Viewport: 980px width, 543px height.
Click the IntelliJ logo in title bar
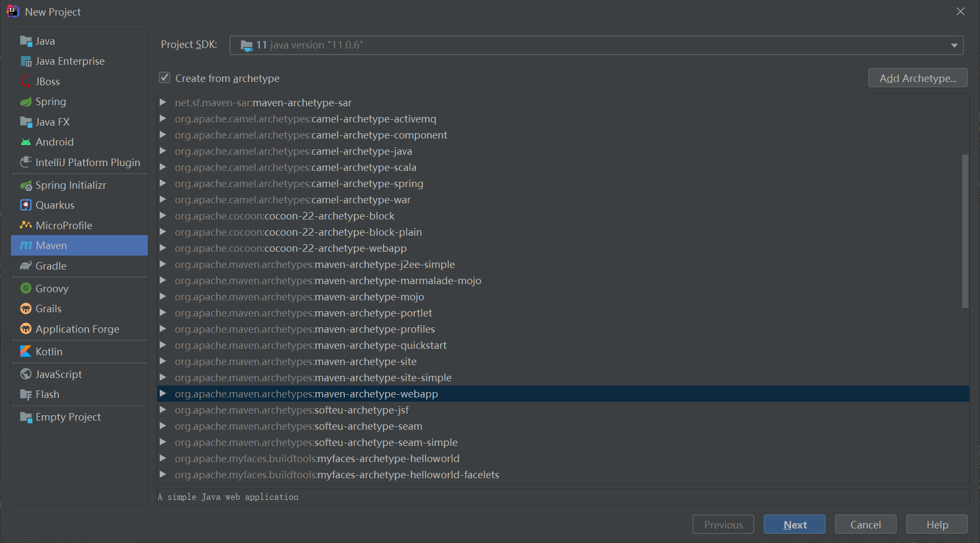tap(12, 11)
